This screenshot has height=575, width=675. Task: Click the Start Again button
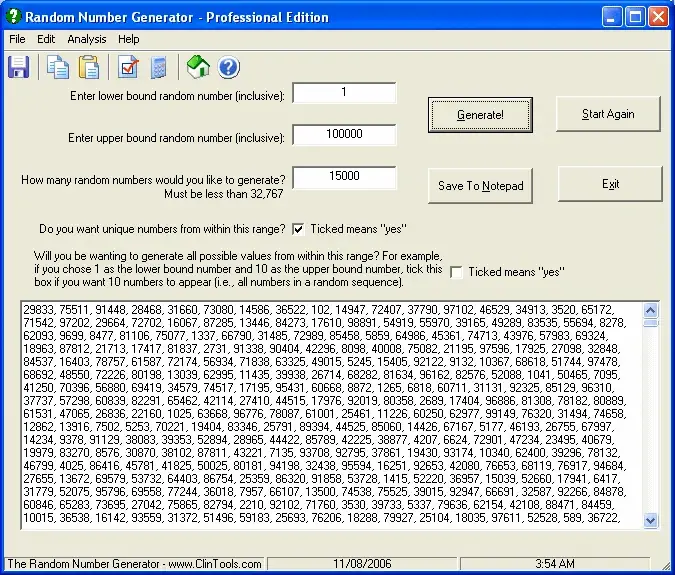(608, 114)
